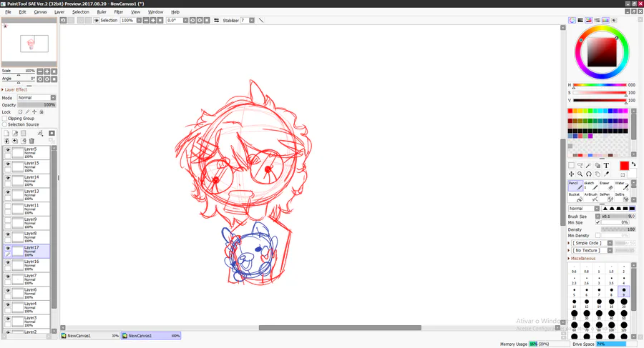Select the Eyedropper color picker tool

(x=606, y=174)
